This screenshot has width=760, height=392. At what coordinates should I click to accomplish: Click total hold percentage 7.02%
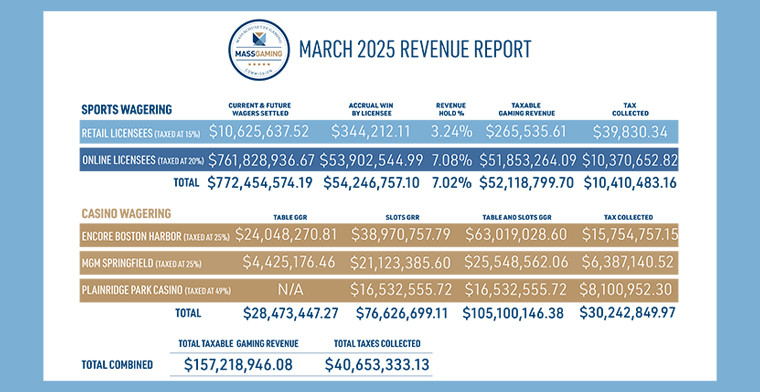click(451, 182)
